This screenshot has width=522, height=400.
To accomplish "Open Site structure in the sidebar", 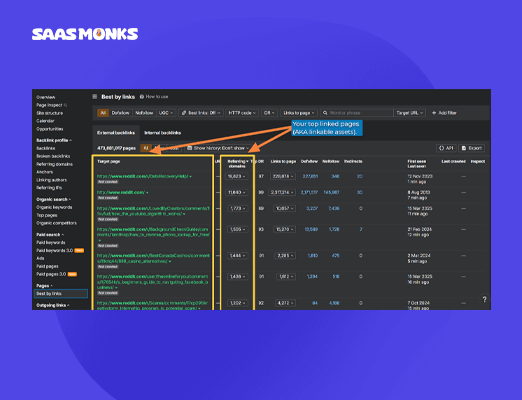I will coord(50,113).
